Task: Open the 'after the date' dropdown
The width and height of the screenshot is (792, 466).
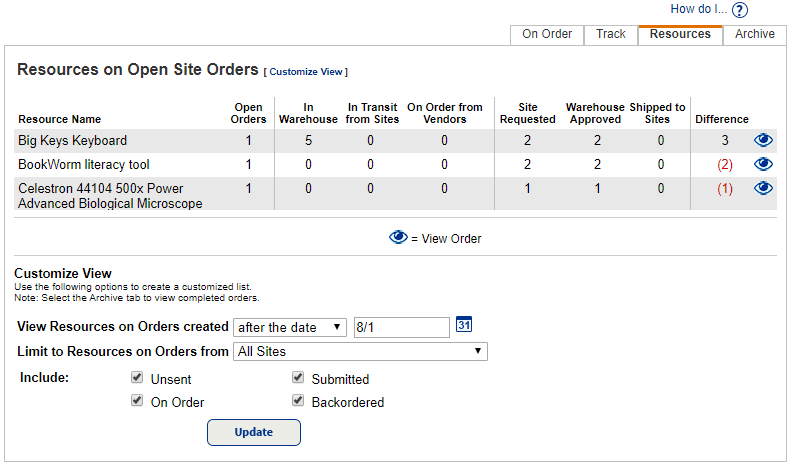Action: point(289,327)
